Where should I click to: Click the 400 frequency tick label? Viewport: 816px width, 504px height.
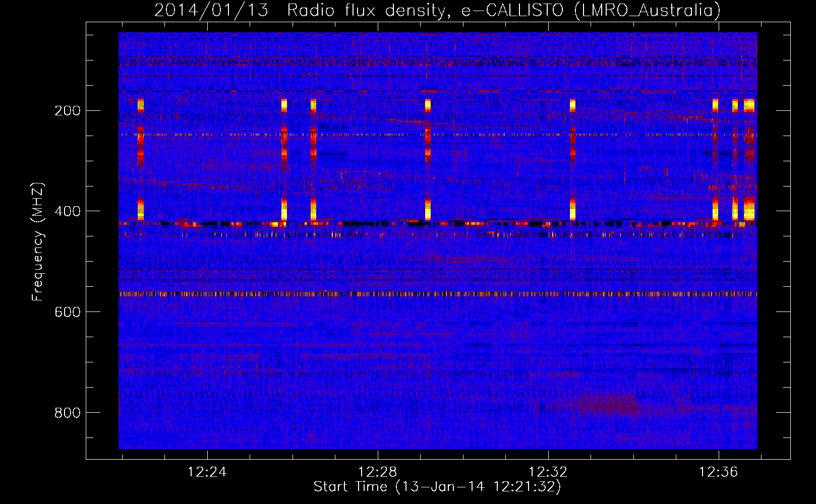67,212
